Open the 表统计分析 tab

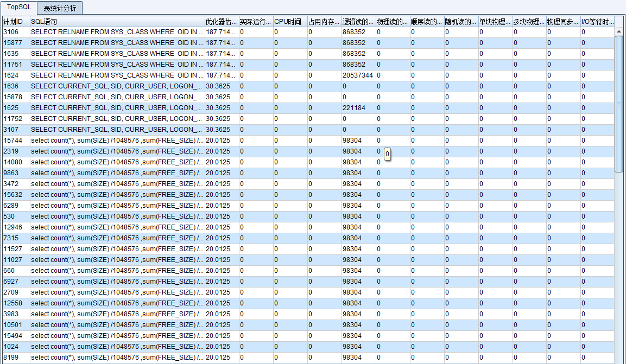pos(60,8)
